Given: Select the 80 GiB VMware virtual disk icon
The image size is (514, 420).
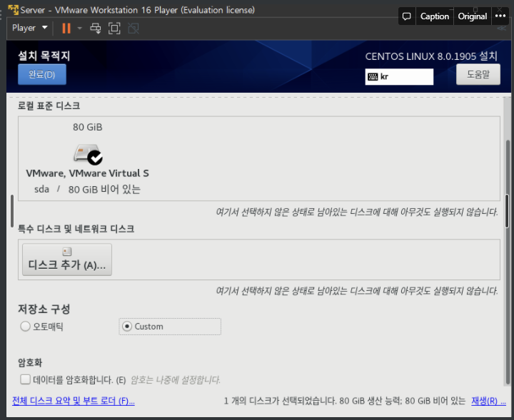Looking at the screenshot, I should click(x=88, y=153).
